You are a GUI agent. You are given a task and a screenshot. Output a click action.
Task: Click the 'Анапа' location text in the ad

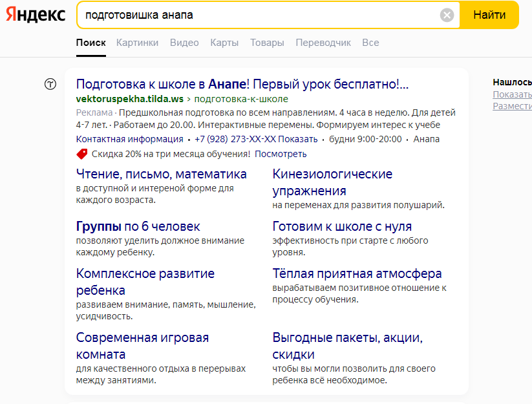pos(426,139)
